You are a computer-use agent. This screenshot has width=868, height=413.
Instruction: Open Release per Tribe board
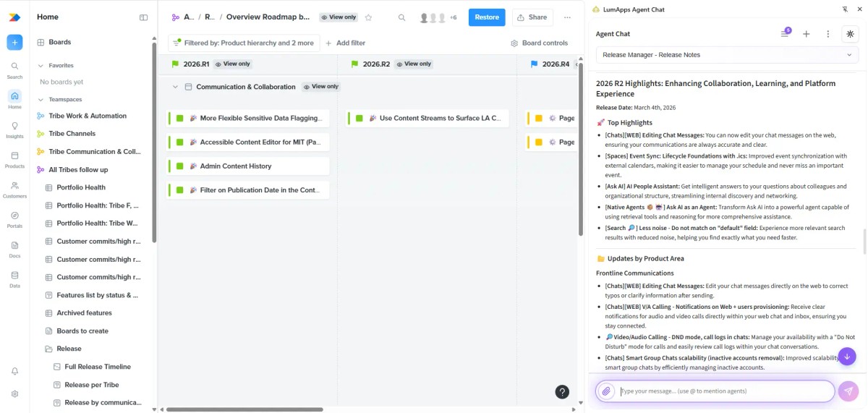point(91,385)
